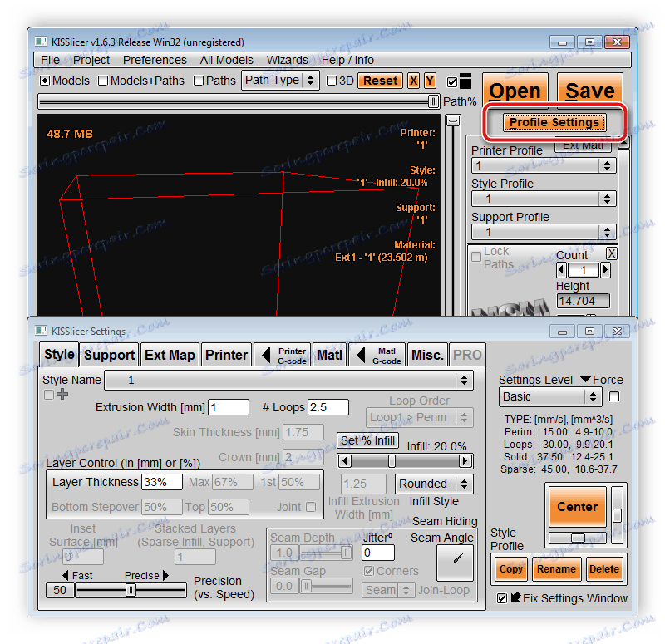Open the Infill Style Rounded dropdown
The height and width of the screenshot is (644, 665).
click(x=434, y=484)
